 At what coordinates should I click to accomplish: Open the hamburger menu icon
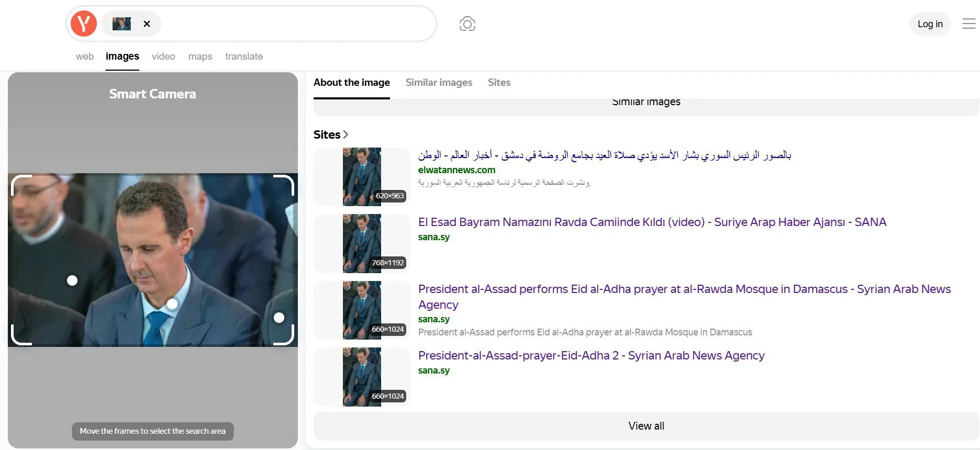click(x=969, y=24)
